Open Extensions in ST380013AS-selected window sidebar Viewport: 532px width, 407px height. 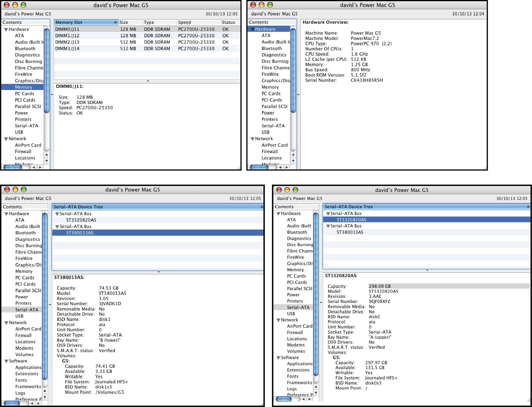pyautogui.click(x=27, y=374)
